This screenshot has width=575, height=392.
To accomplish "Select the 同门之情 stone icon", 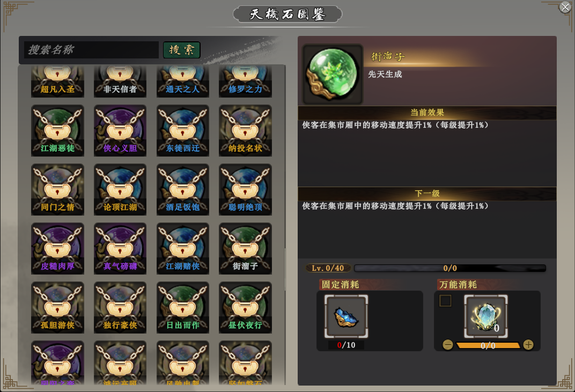I will [x=57, y=190].
